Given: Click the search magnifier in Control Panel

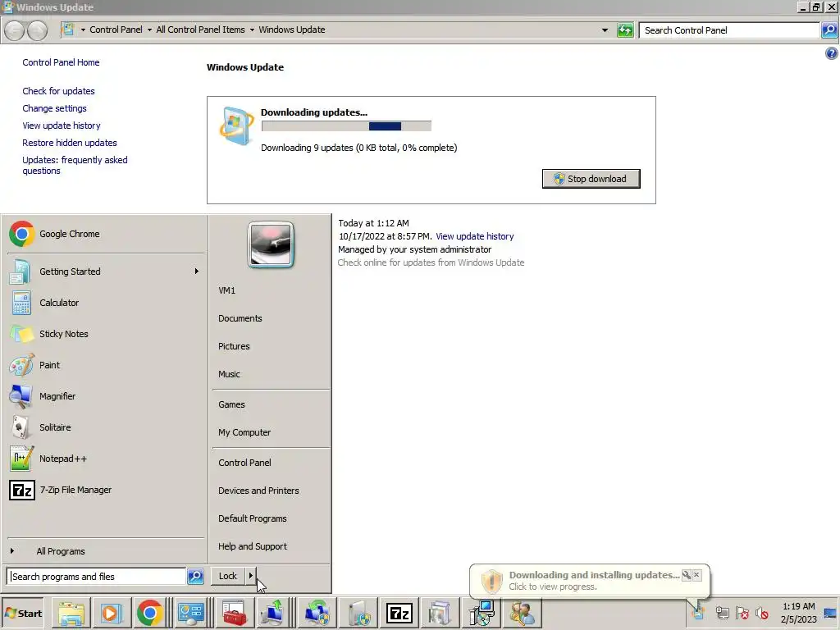Looking at the screenshot, I should [829, 30].
